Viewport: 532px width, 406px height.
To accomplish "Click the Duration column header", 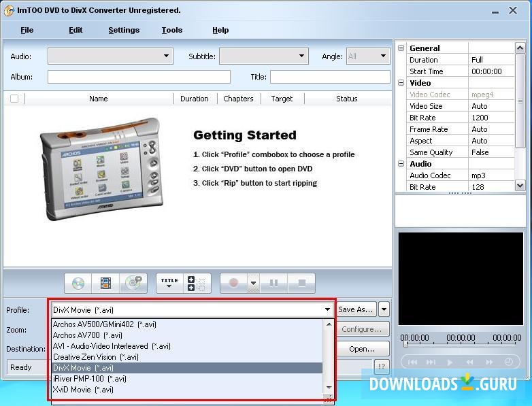I will (x=195, y=99).
